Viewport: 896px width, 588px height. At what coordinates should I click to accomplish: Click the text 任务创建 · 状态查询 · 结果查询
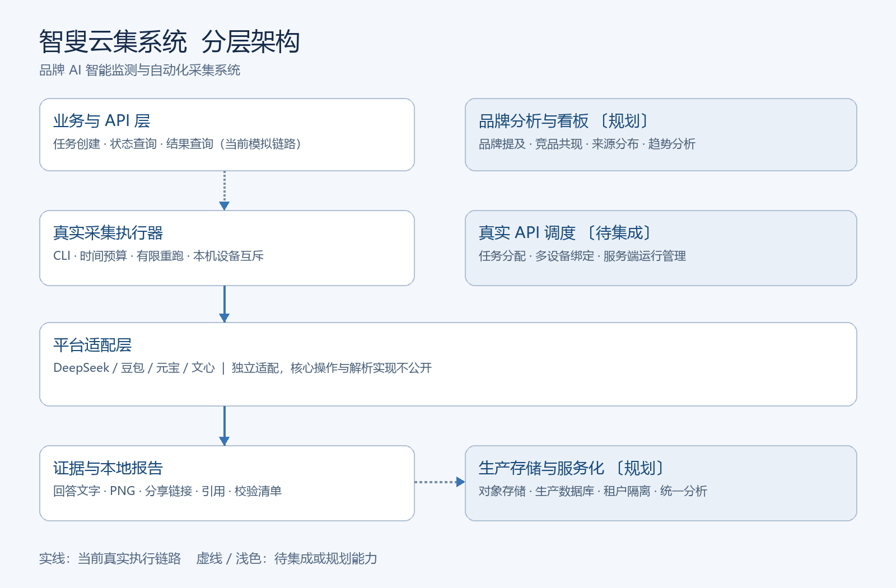click(x=133, y=144)
